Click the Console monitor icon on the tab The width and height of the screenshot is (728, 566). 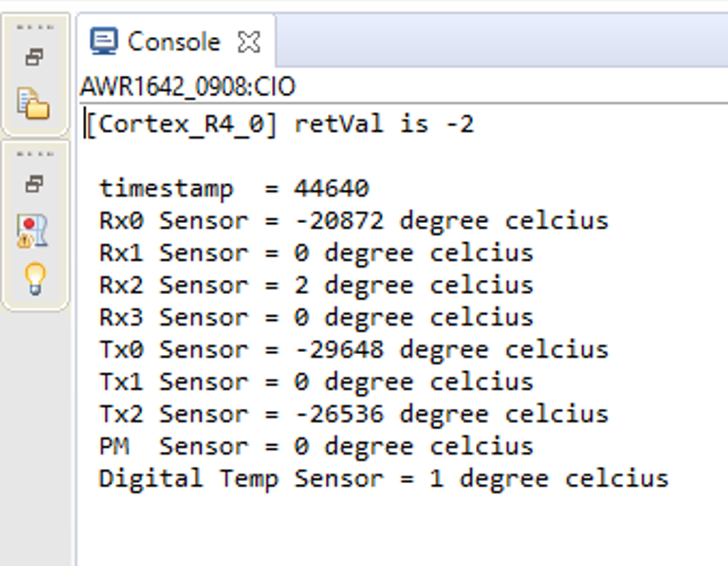click(103, 42)
